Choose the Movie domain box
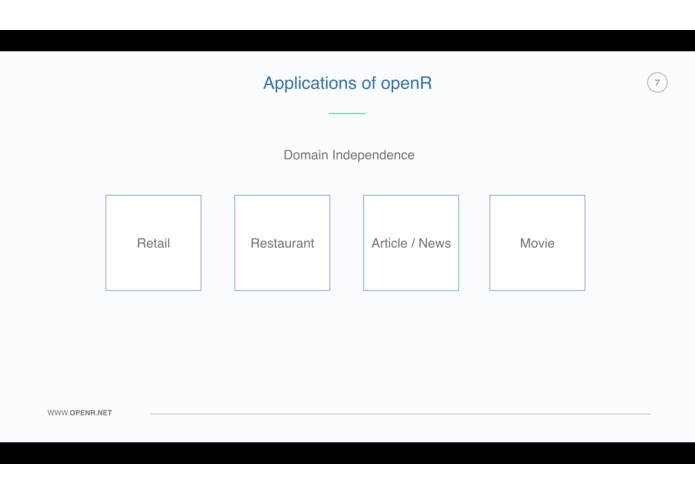 [537, 243]
